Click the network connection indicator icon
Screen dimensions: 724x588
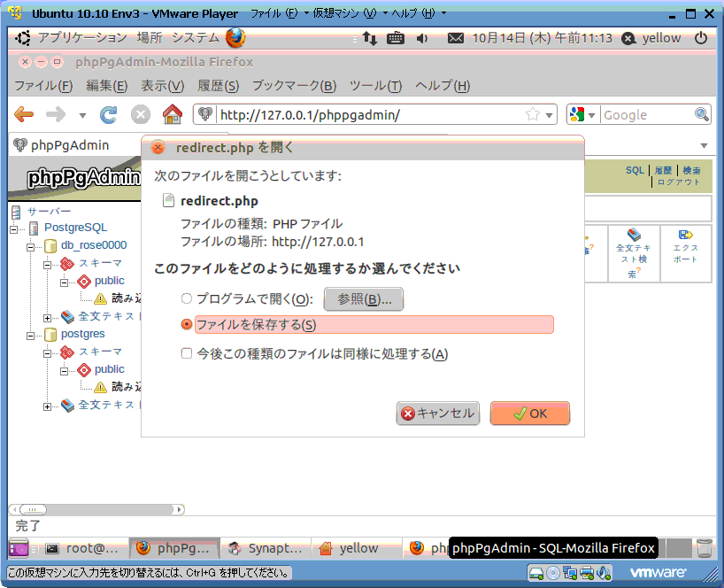369,38
